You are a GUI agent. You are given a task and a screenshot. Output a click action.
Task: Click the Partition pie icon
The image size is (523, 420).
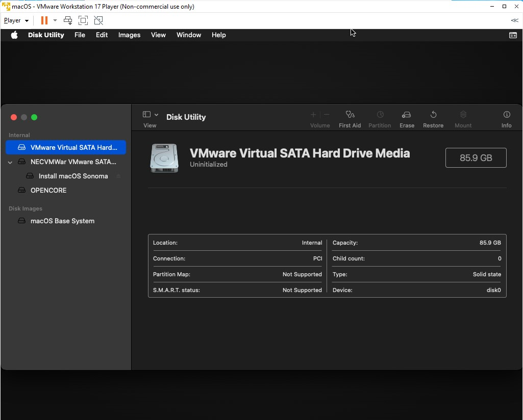point(380,115)
